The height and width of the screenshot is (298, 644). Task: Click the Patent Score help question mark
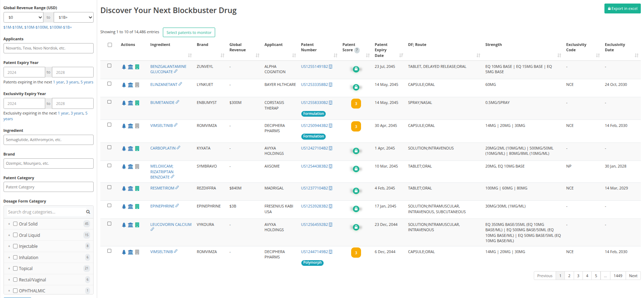click(x=357, y=50)
